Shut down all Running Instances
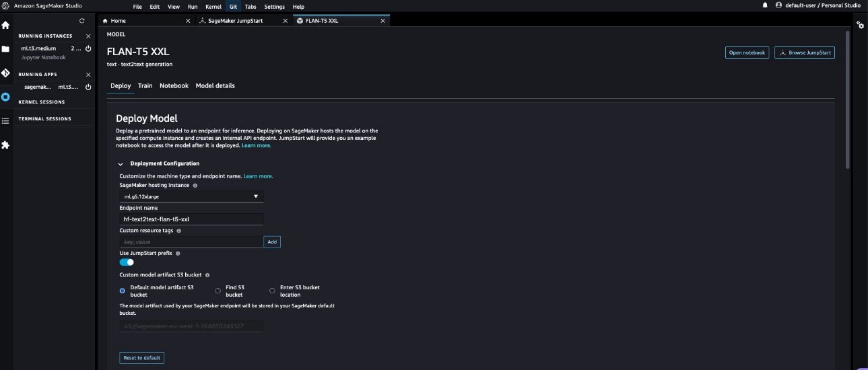 point(88,36)
